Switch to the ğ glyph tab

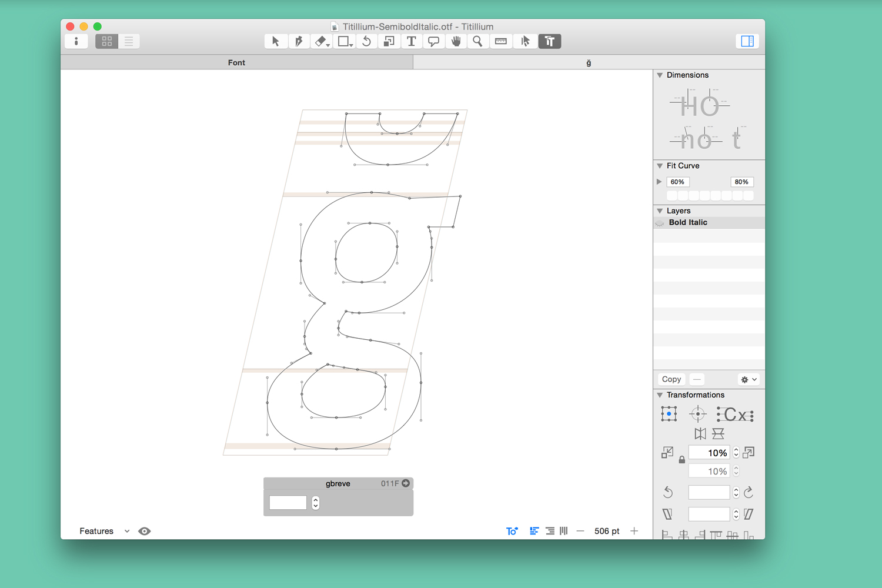(589, 62)
